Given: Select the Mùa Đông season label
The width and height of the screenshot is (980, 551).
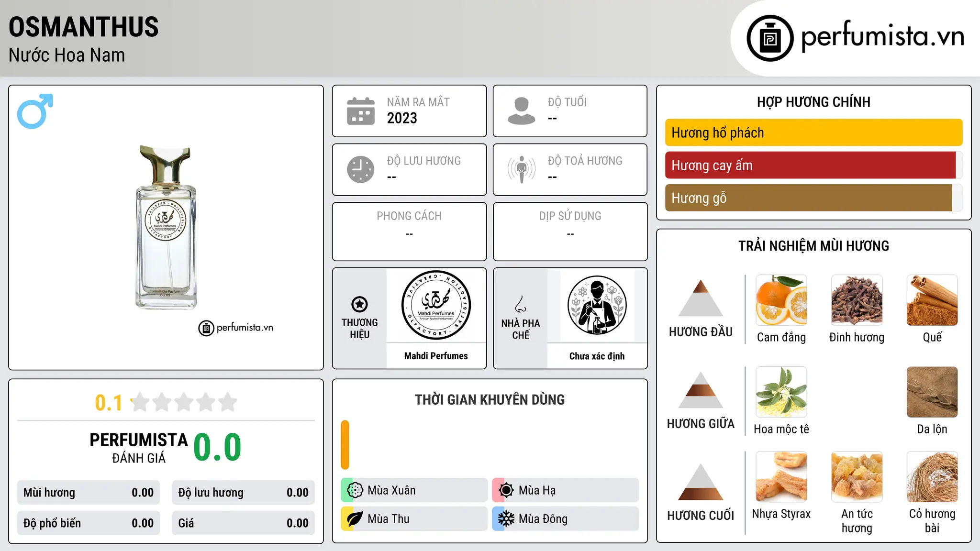Looking at the screenshot, I should tap(543, 519).
